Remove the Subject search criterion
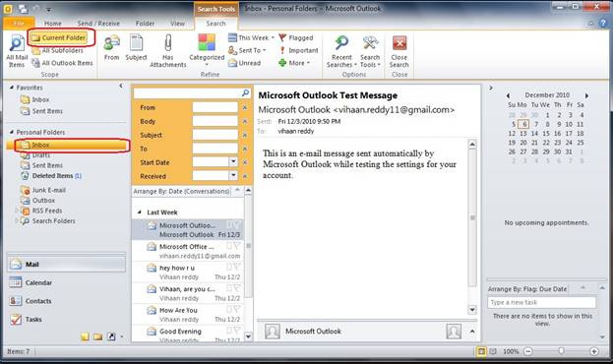Viewport: 613px width, 364px height. [245, 135]
